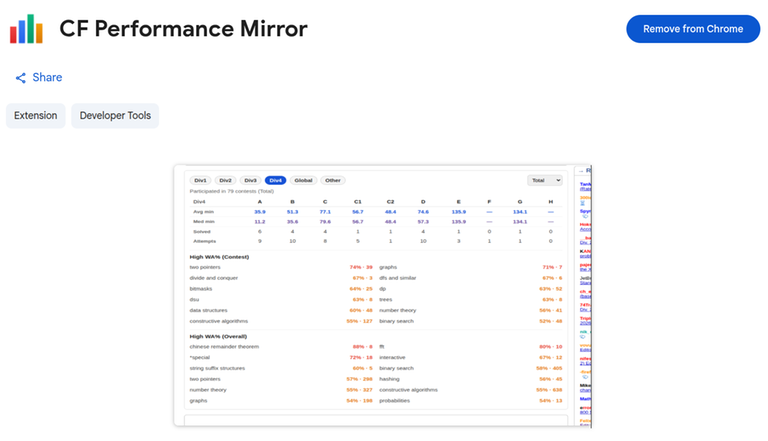Click the 'hashing' tag row
This screenshot has height=441, width=768.
pos(471,379)
